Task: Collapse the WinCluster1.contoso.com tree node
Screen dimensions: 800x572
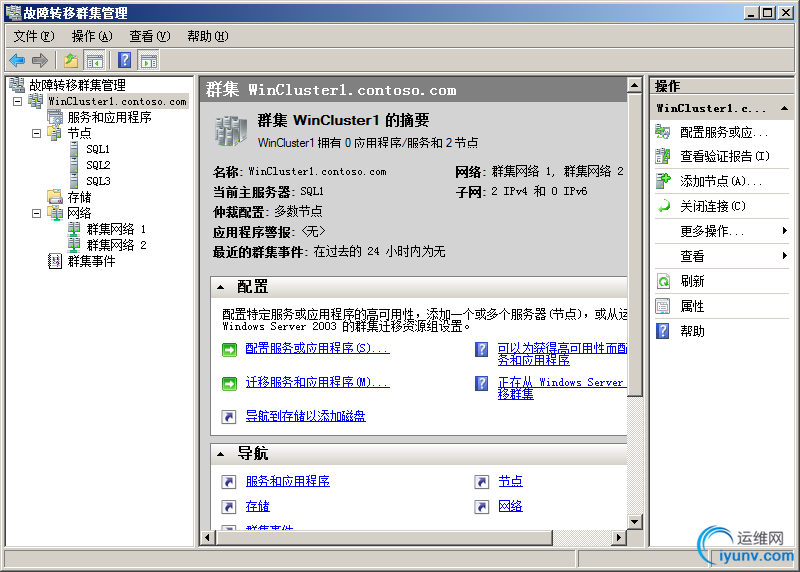Action: 17,101
